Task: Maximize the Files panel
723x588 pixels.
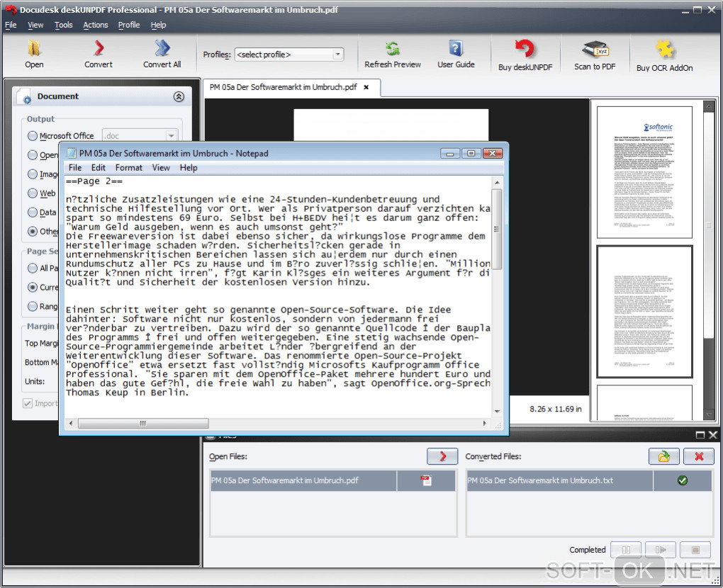Action: [700, 435]
